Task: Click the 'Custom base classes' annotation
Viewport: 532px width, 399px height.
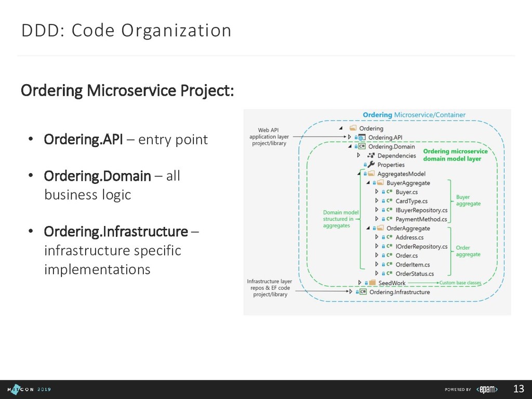Action: (460, 283)
